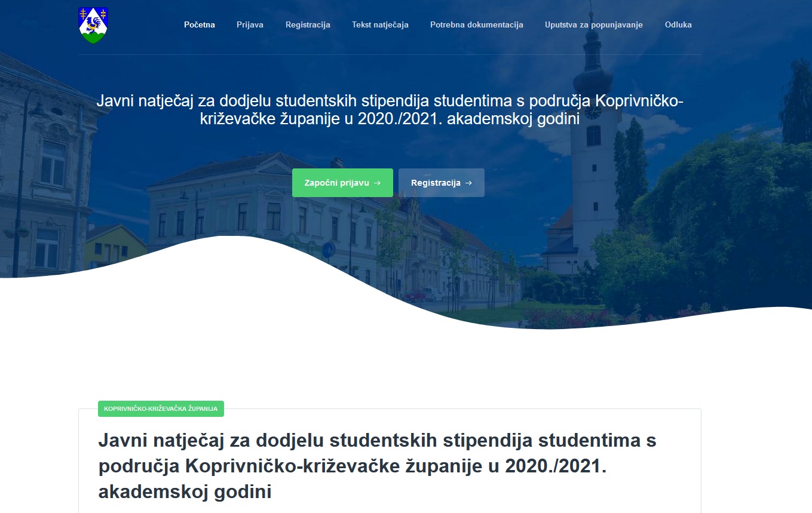The image size is (812, 513).
Task: Open Tekst natječaja in the navigation
Action: click(x=380, y=24)
